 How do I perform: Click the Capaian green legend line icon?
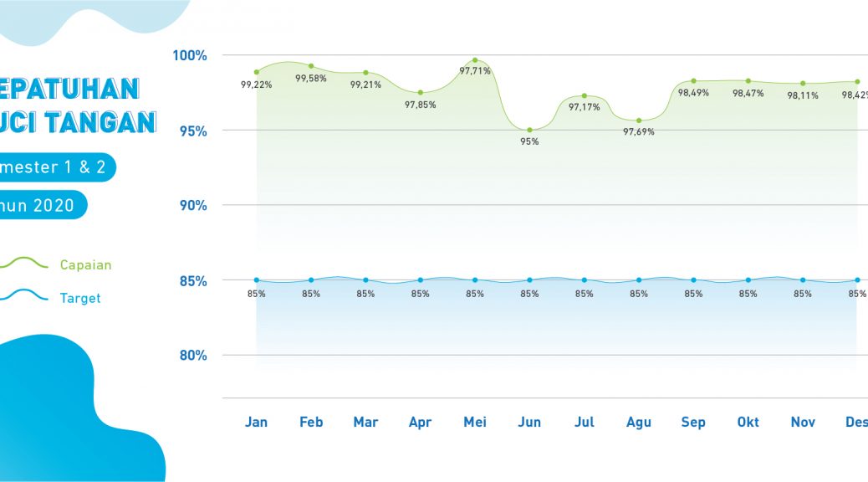coord(23,264)
